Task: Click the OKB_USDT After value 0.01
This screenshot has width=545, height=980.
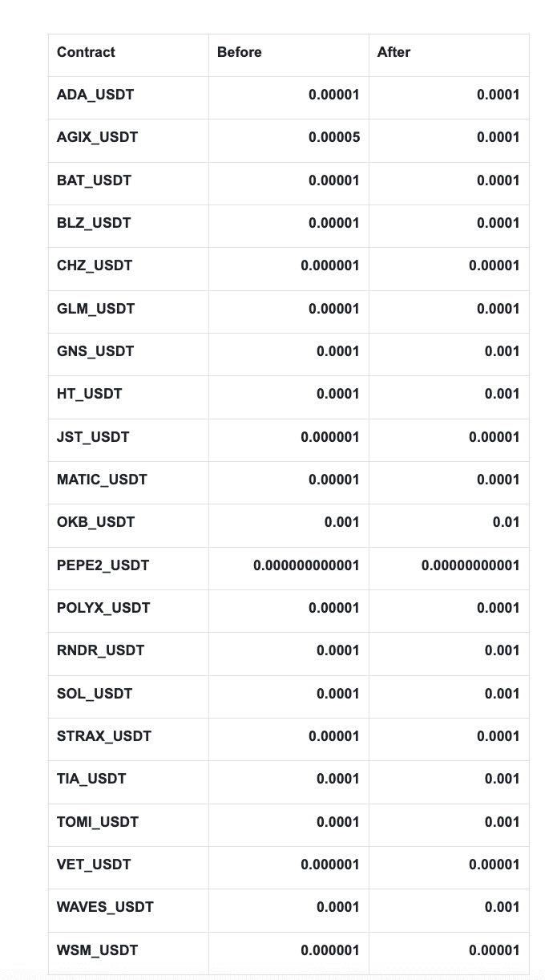Action: (506, 522)
